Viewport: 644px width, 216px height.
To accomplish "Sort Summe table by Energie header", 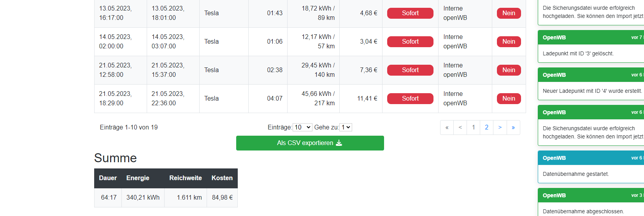I will coord(138,178).
